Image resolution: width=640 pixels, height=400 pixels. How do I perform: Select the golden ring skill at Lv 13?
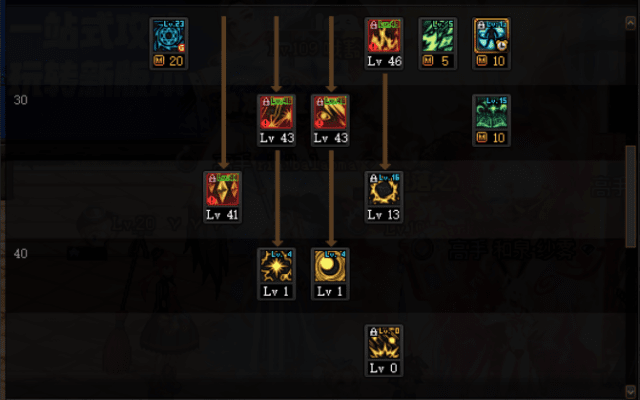coord(384,189)
